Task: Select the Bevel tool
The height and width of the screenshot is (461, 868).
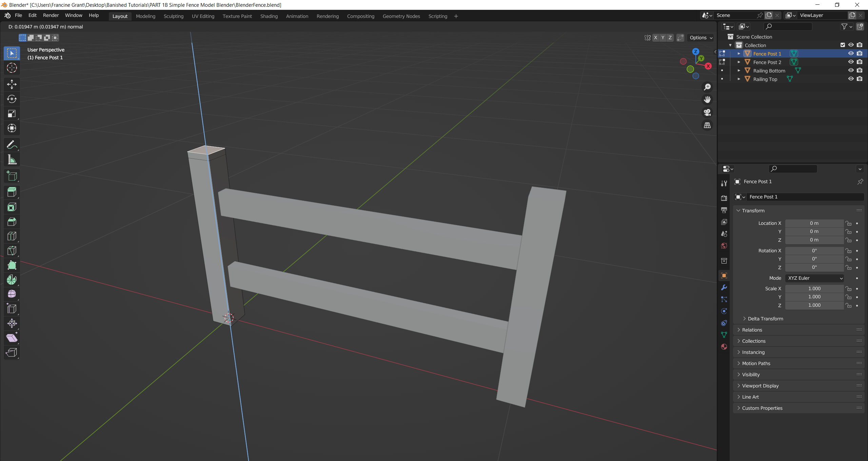Action: [12, 222]
